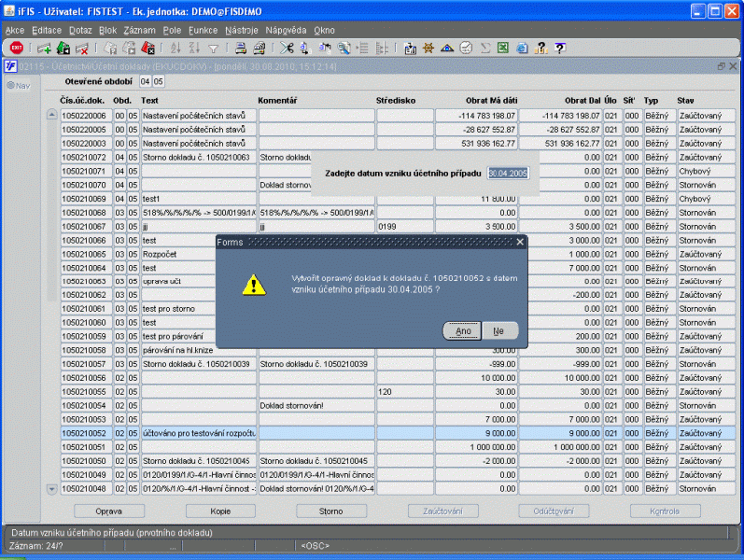The image size is (744, 560).
Task: Confirm the dialog with the Ano button
Action: (x=463, y=330)
